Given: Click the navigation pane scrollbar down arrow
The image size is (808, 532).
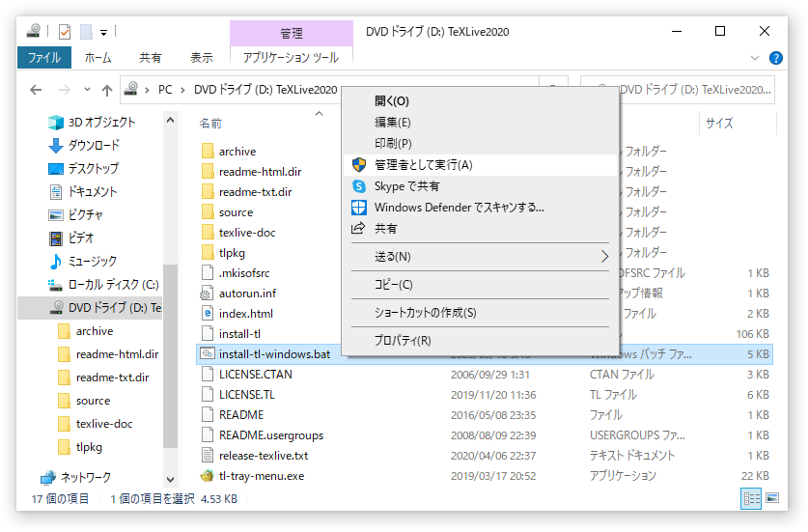Looking at the screenshot, I should coord(170,480).
